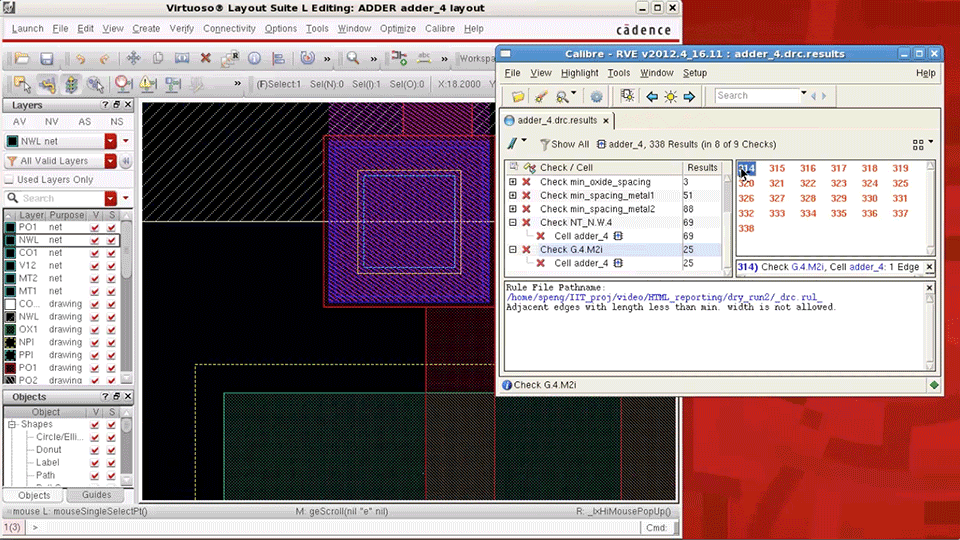The height and width of the screenshot is (540, 960).
Task: Select result number 315
Action: [x=776, y=168]
